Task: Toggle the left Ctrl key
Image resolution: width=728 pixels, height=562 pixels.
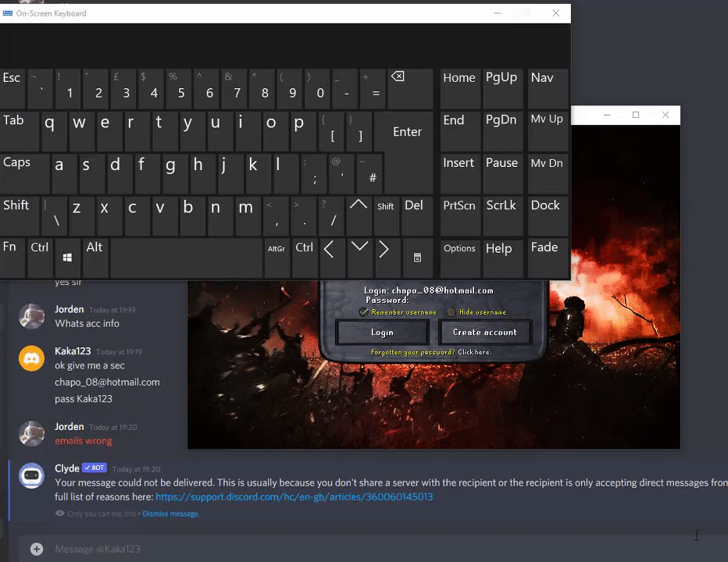Action: pyautogui.click(x=40, y=258)
